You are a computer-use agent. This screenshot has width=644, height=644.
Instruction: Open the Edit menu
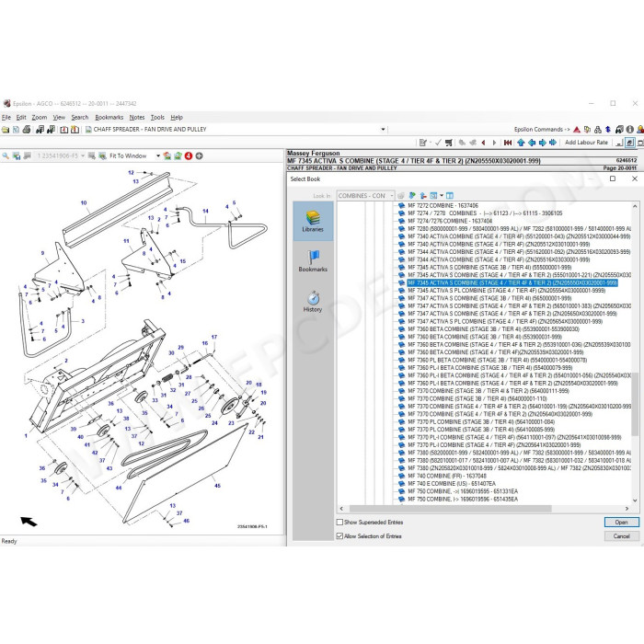(x=21, y=118)
